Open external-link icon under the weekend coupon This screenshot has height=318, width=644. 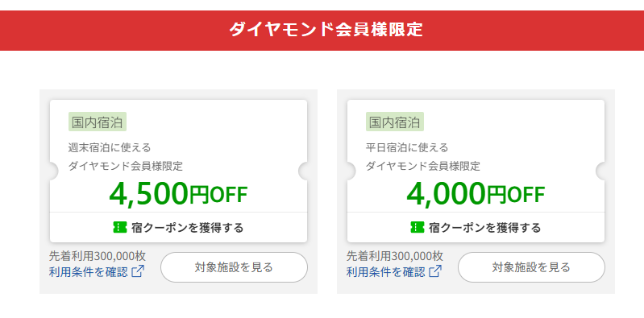click(x=138, y=271)
